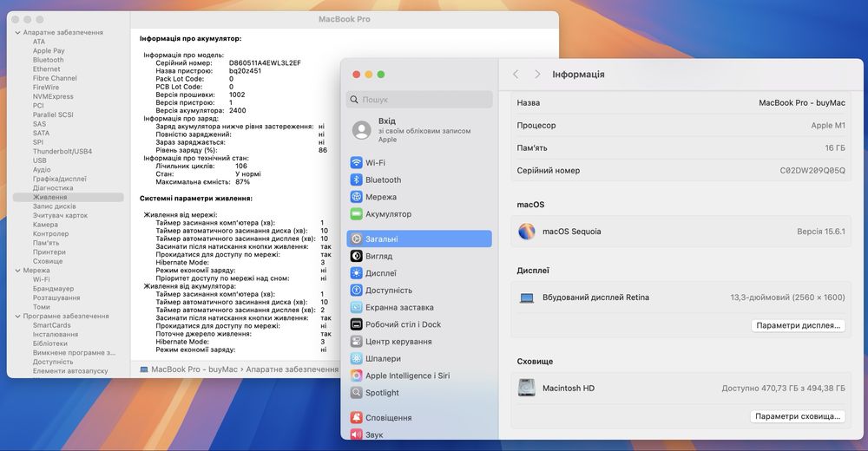This screenshot has height=451, width=868.
Task: Select FireWire in hardware list
Action: [x=46, y=88]
